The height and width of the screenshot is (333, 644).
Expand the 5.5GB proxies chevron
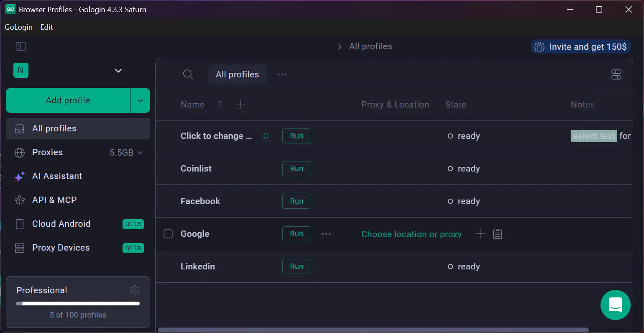(140, 153)
